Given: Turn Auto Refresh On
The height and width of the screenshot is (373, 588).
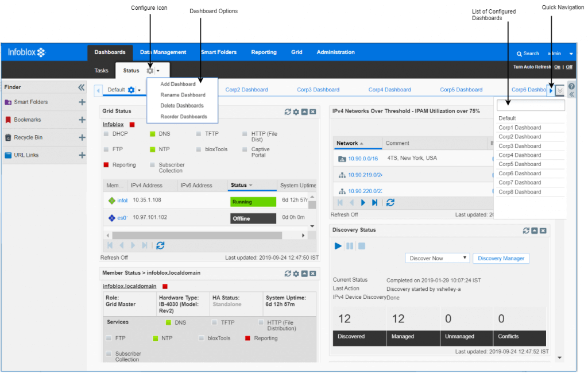Looking at the screenshot, I should coord(557,67).
